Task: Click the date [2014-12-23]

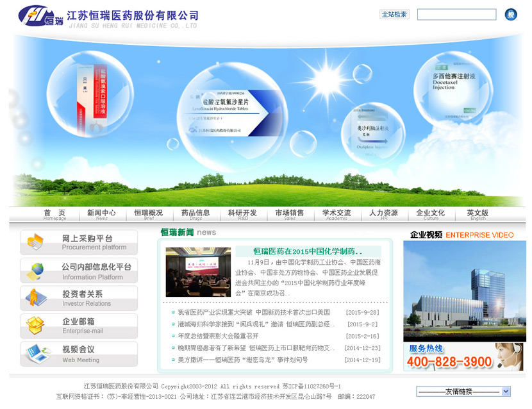Action: (x=362, y=348)
